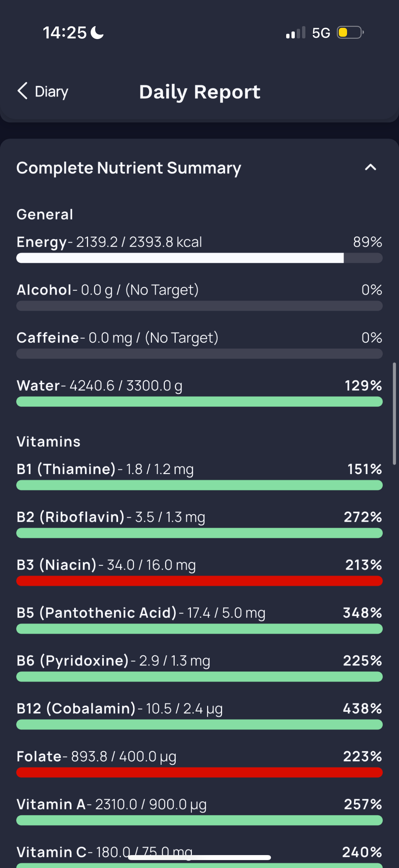This screenshot has height=868, width=399.
Task: Tap the back chevron icon beside Diary
Action: point(22,91)
